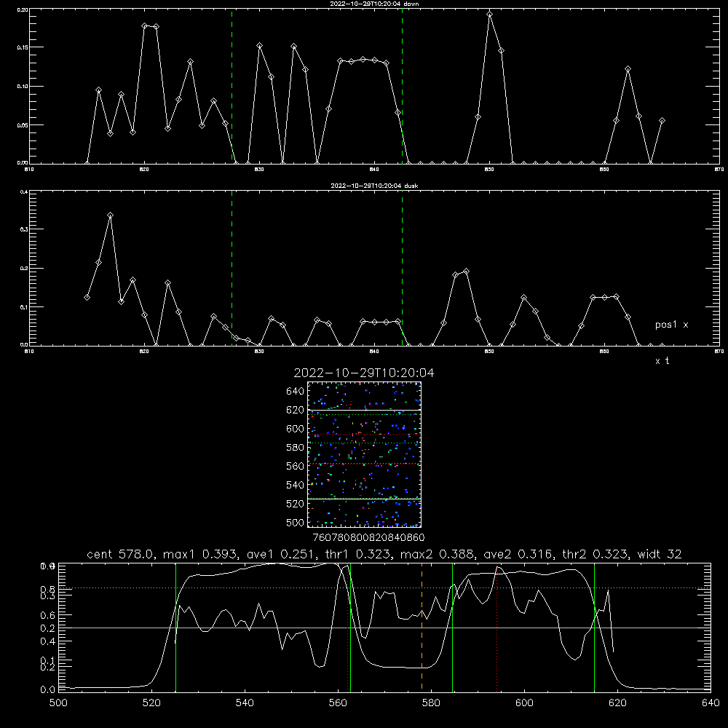Click the green vertical line near 615 in the bottom plot
The width and height of the screenshot is (728, 728).
click(x=594, y=627)
